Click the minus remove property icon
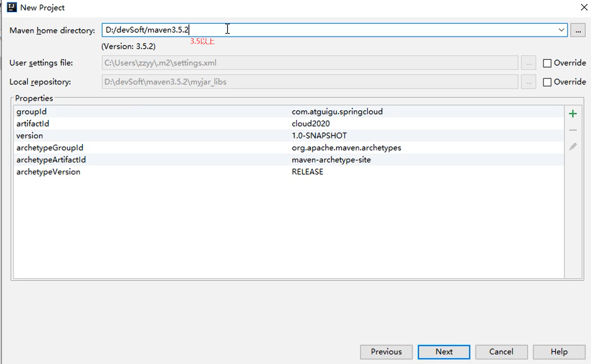 click(573, 130)
